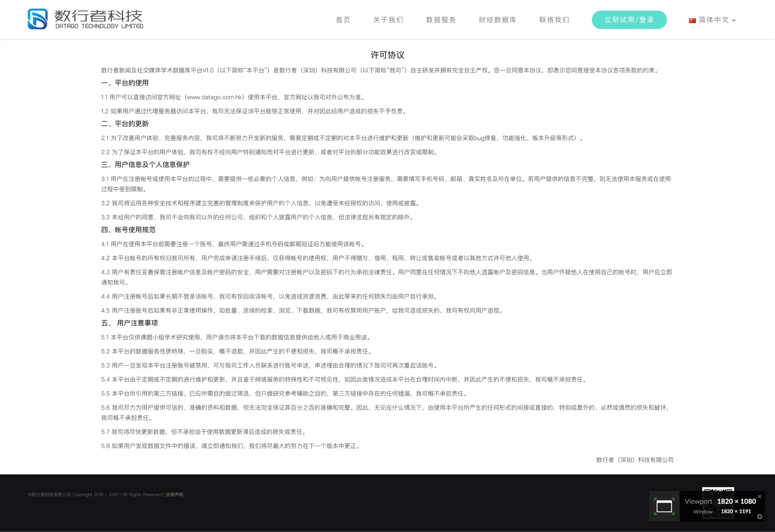This screenshot has height=532, width=775.
Task: Click the intro paragraph about 本平台V1.0
Action: point(381,70)
